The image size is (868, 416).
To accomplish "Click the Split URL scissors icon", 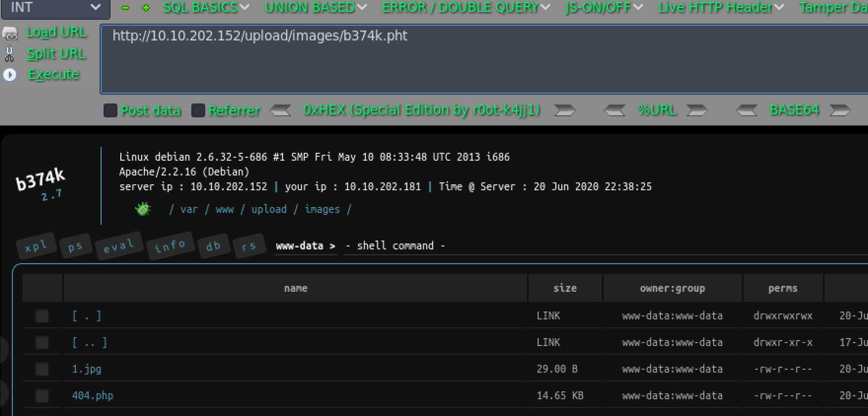I will 9,54.
